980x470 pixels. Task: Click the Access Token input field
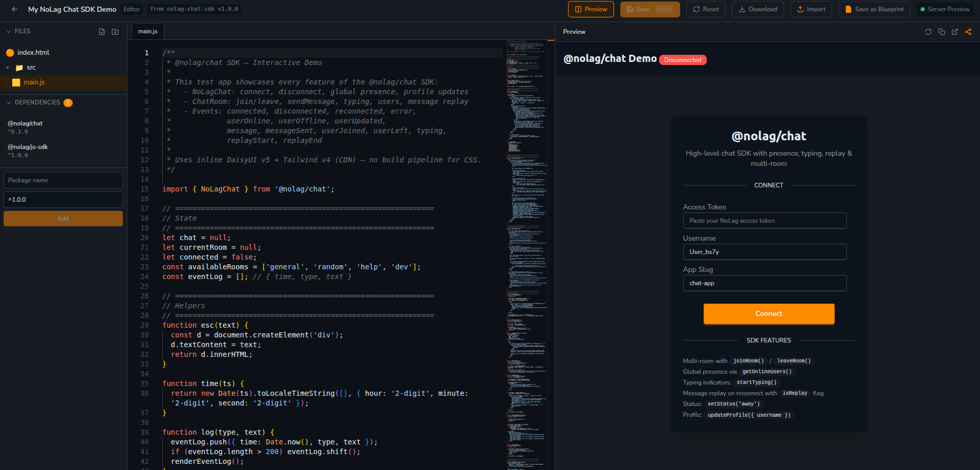(x=765, y=221)
